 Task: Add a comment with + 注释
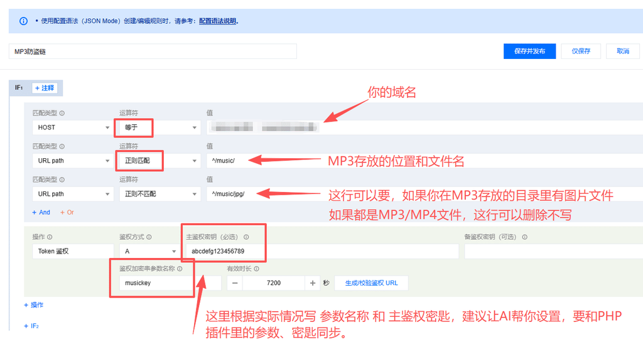pyautogui.click(x=45, y=88)
